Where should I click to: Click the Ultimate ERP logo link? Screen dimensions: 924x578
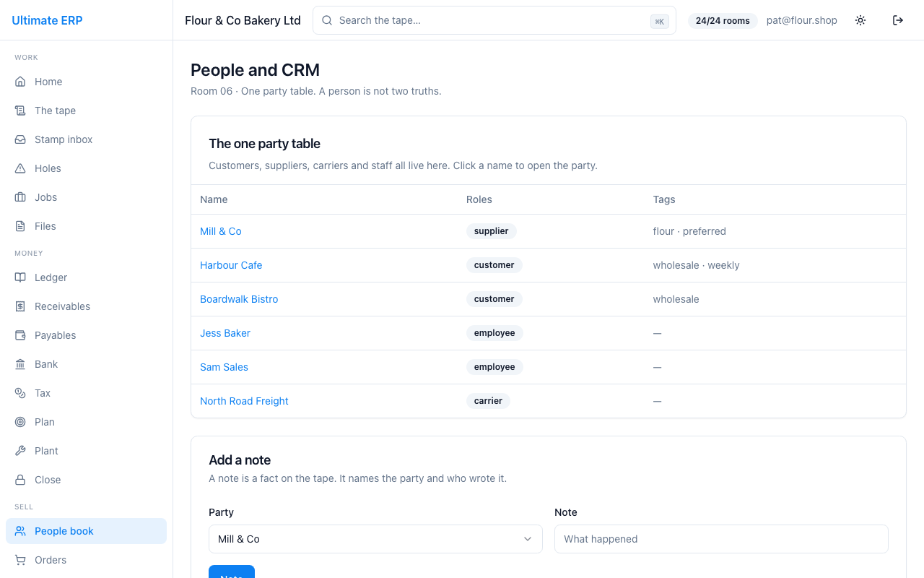[x=47, y=20]
